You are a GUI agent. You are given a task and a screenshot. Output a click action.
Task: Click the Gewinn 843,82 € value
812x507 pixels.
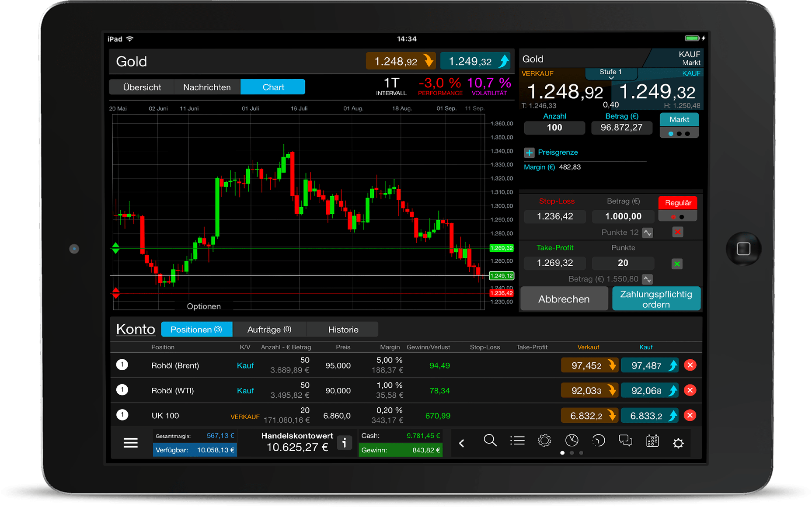[401, 450]
